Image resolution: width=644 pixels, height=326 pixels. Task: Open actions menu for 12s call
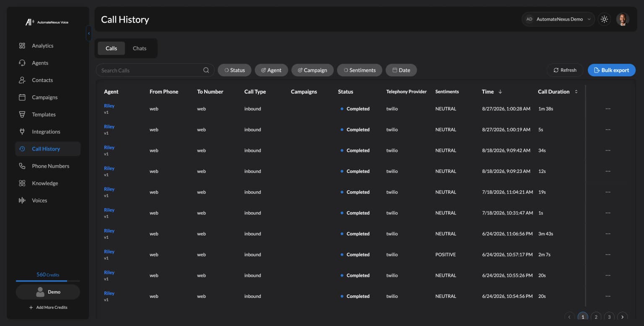[x=608, y=171]
